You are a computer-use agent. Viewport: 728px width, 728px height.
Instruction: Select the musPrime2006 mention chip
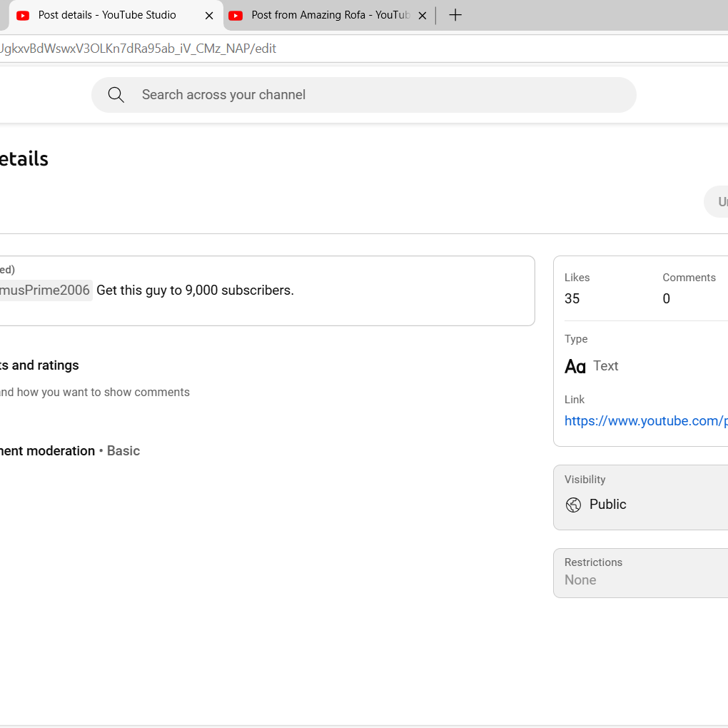(45, 290)
